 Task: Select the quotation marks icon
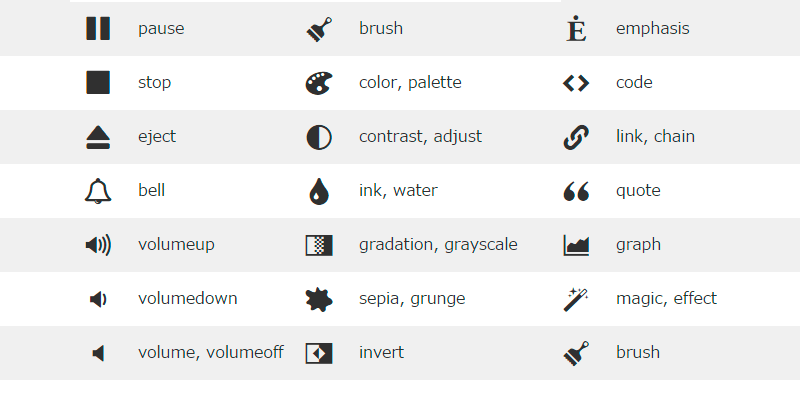tap(576, 191)
